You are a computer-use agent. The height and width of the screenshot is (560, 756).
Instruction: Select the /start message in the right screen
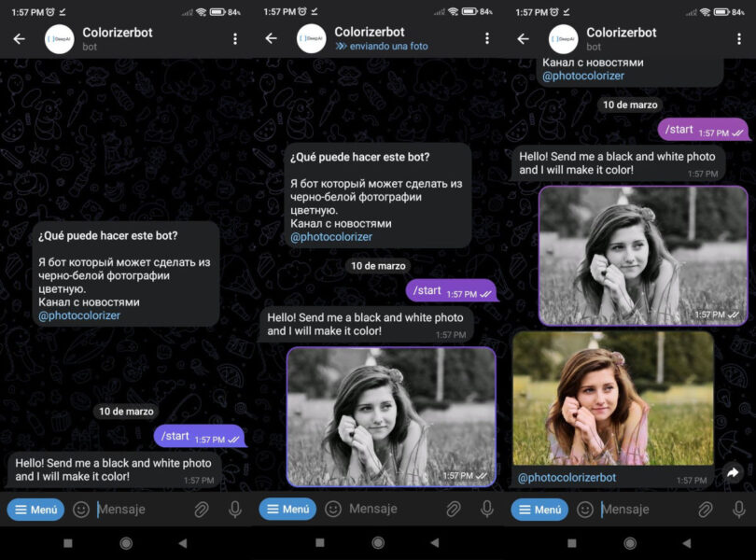point(704,130)
